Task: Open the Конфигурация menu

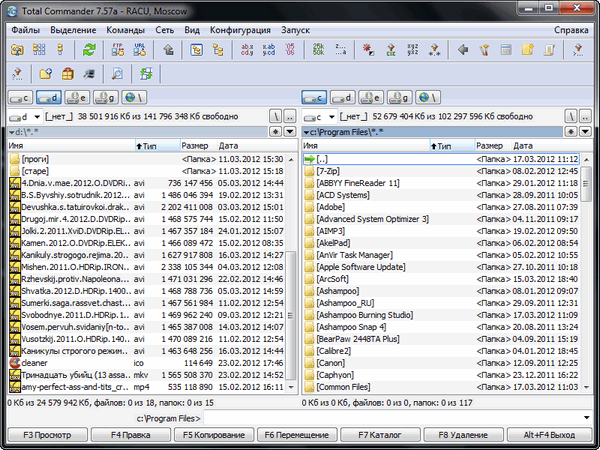Action: coord(240,30)
